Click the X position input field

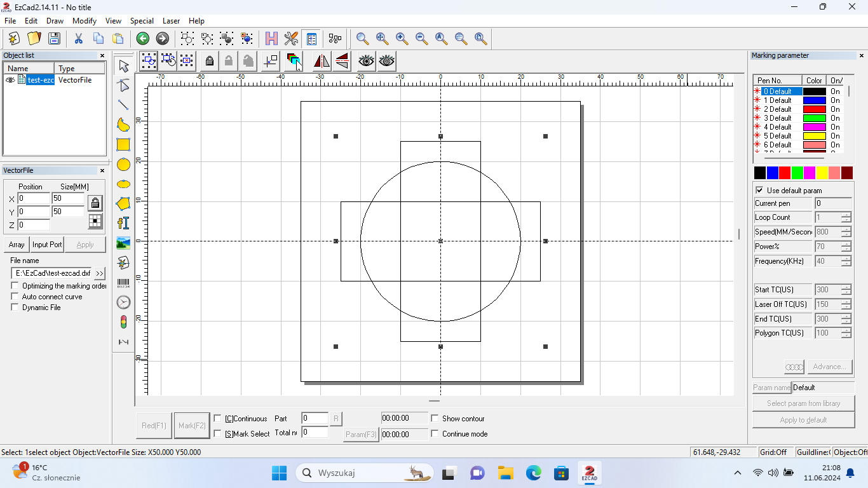(34, 198)
